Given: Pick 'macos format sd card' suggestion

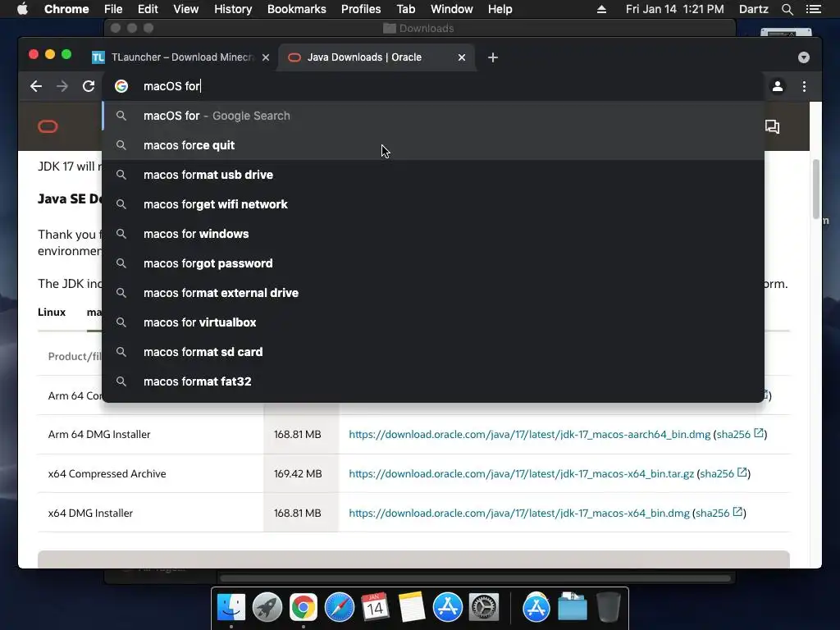Looking at the screenshot, I should click(433, 351).
